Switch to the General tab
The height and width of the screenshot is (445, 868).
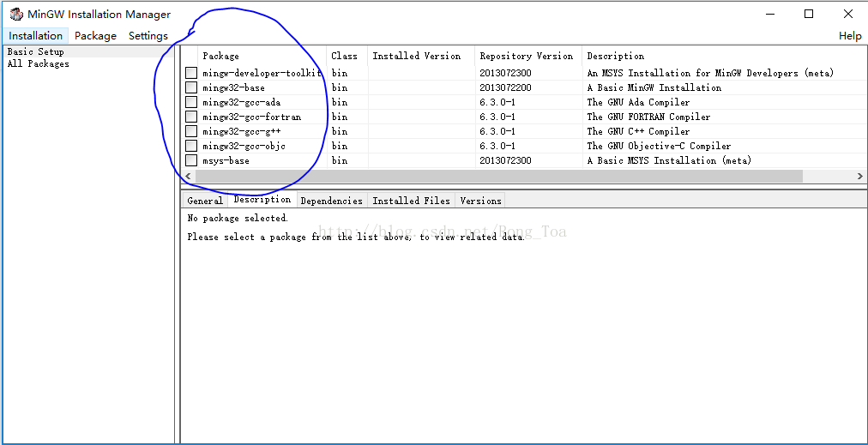(205, 201)
